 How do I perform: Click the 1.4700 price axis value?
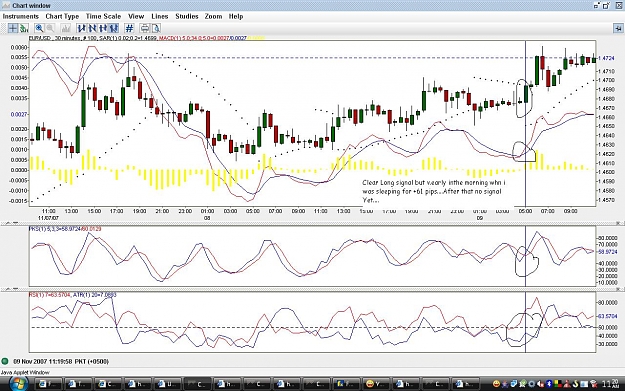coord(606,80)
